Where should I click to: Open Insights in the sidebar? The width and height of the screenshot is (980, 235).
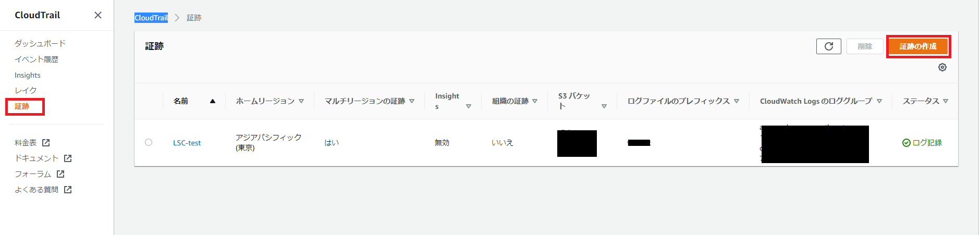(28, 75)
